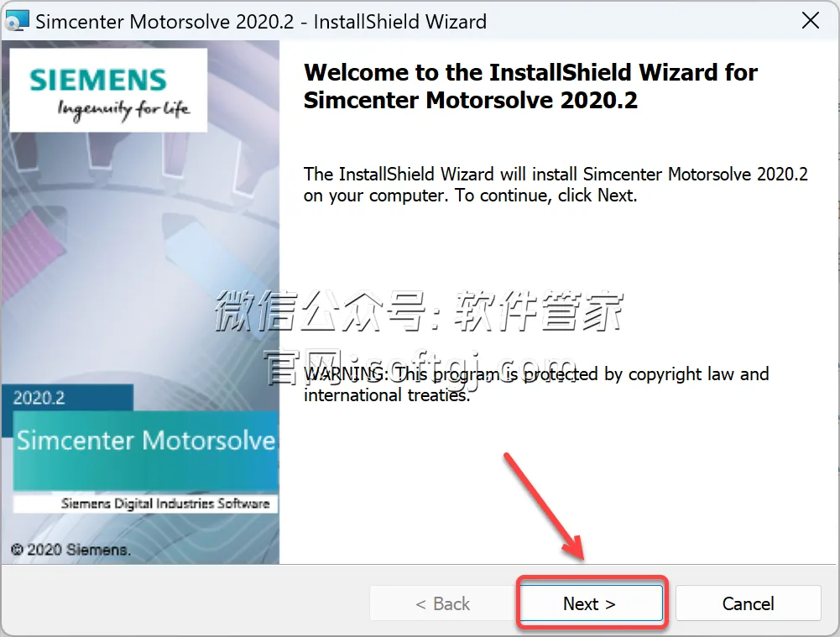Click the 'Siemens Digital Industries Software' label
This screenshot has width=840, height=637.
[165, 504]
